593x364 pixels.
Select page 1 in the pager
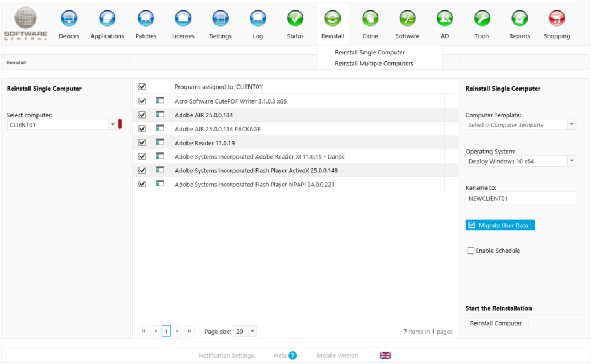166,332
